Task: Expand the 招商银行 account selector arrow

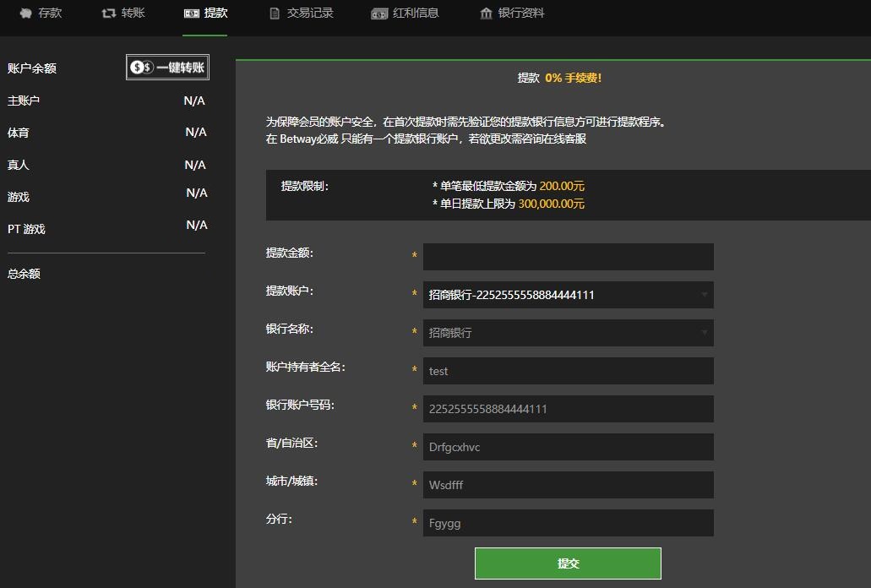Action: pos(704,294)
